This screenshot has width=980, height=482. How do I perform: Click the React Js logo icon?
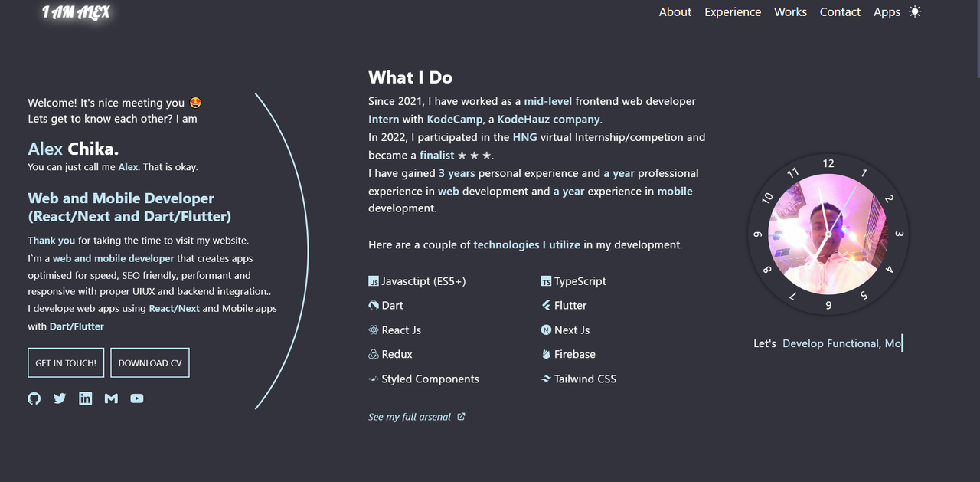pyautogui.click(x=374, y=330)
